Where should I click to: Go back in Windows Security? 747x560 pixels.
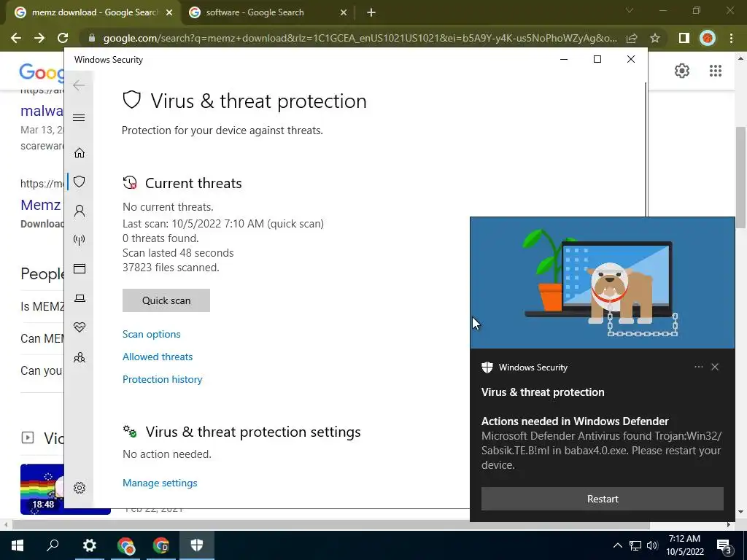point(79,85)
